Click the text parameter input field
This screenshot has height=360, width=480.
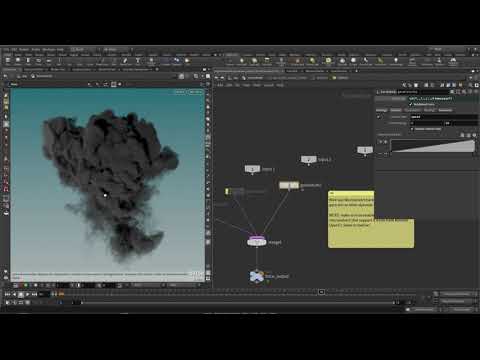point(443,117)
